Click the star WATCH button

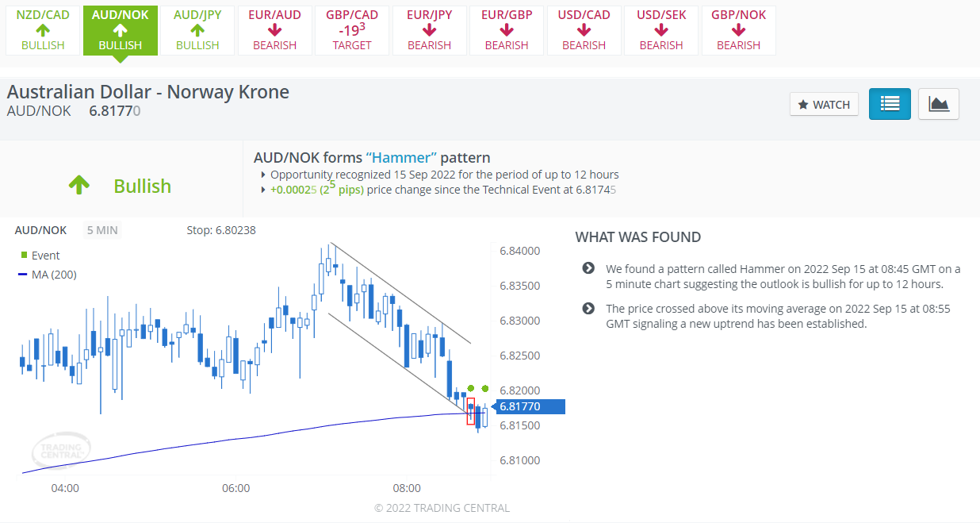824,105
